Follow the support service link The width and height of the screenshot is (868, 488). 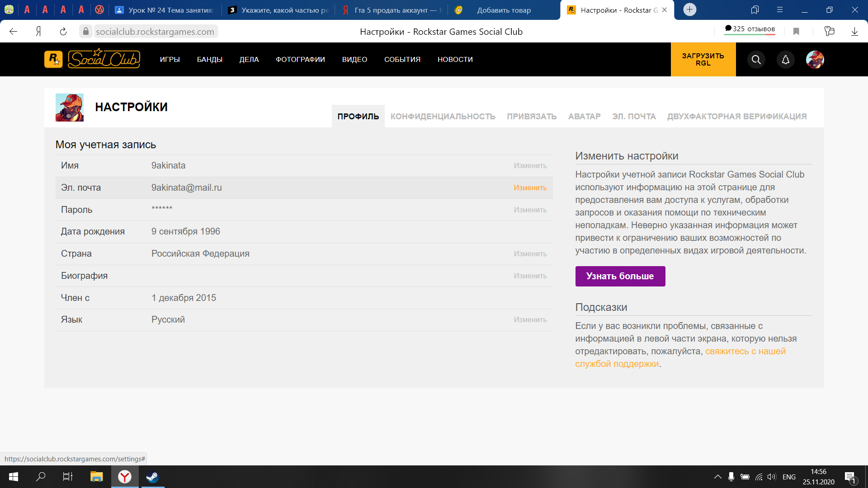click(745, 351)
